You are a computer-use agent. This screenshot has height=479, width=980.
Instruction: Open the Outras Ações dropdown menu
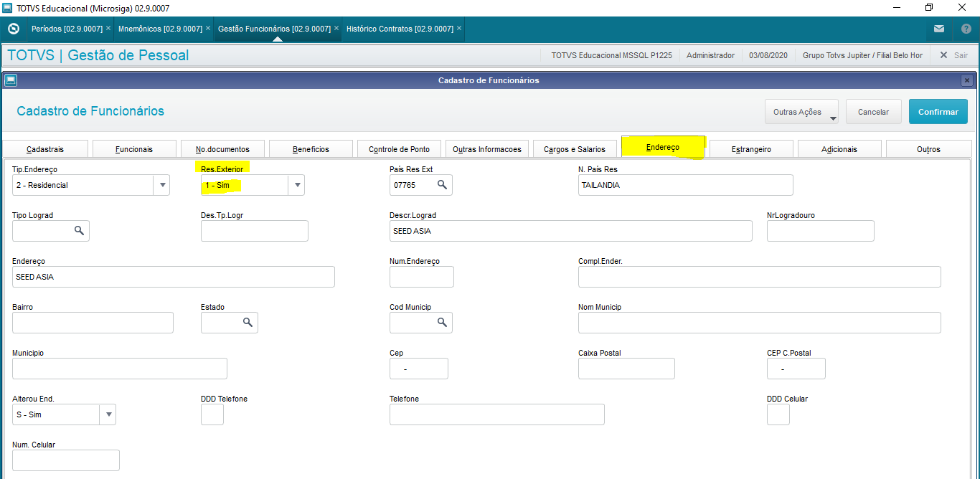[x=802, y=112]
